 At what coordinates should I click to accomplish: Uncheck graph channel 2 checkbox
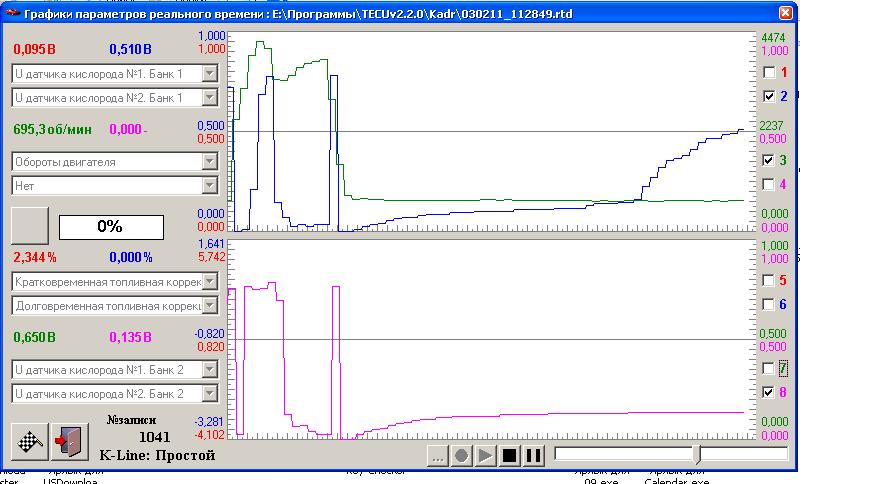[768, 97]
